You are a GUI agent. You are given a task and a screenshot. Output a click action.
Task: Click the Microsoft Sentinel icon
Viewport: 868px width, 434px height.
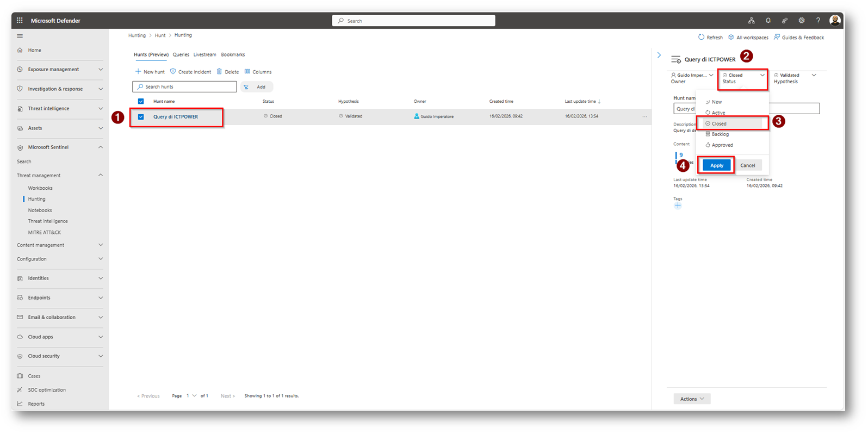20,147
